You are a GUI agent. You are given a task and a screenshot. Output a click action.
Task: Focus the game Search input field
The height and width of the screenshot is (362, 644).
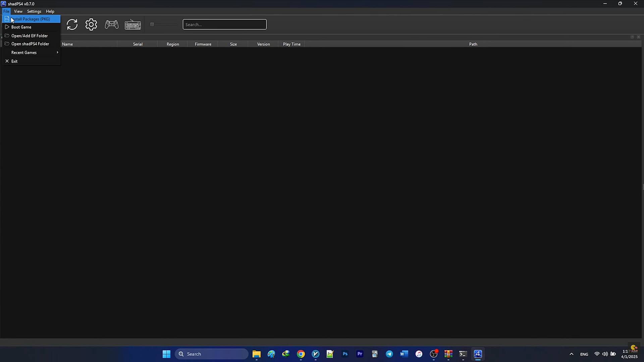click(224, 24)
